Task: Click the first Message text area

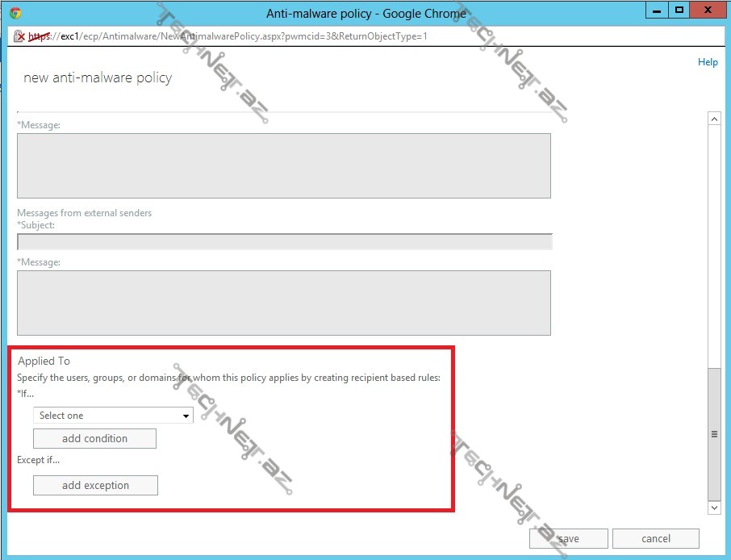Action: 283,165
